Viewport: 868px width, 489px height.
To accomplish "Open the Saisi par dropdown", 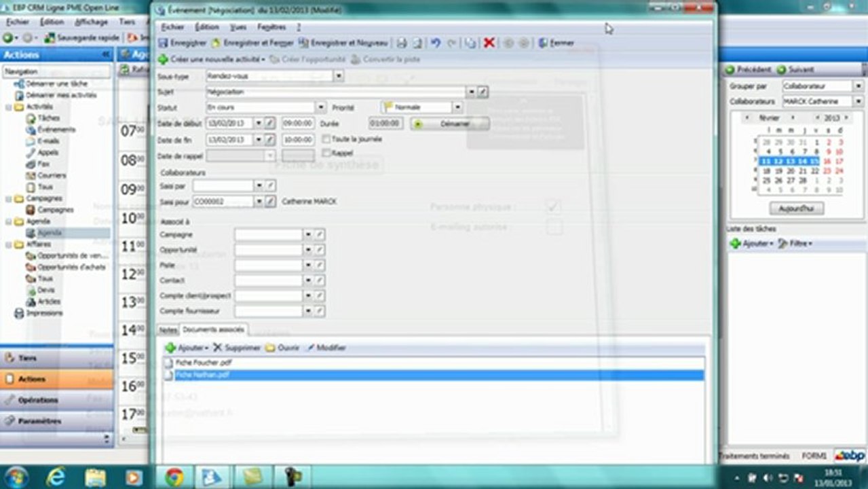I will [258, 185].
